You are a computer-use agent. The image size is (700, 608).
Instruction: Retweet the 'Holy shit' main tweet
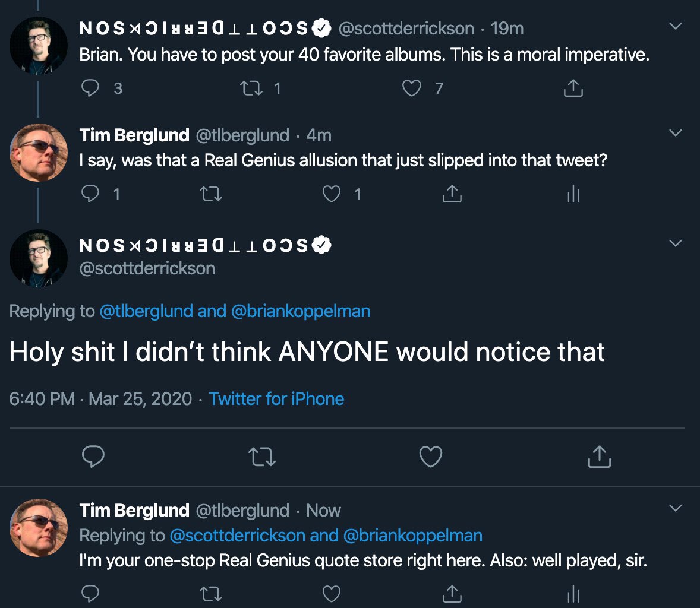pyautogui.click(x=261, y=457)
